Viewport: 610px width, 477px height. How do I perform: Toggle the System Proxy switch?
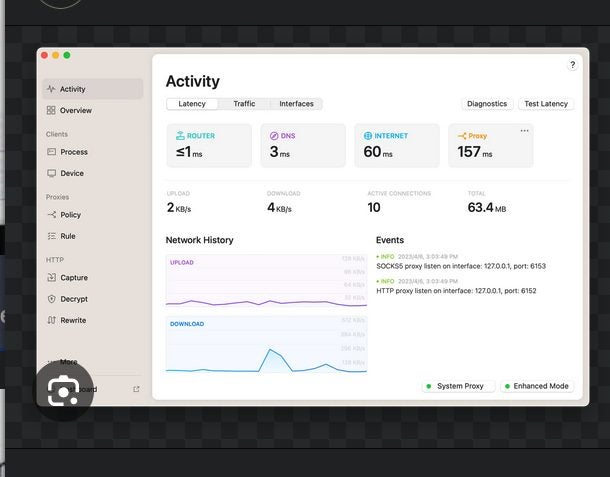point(458,386)
